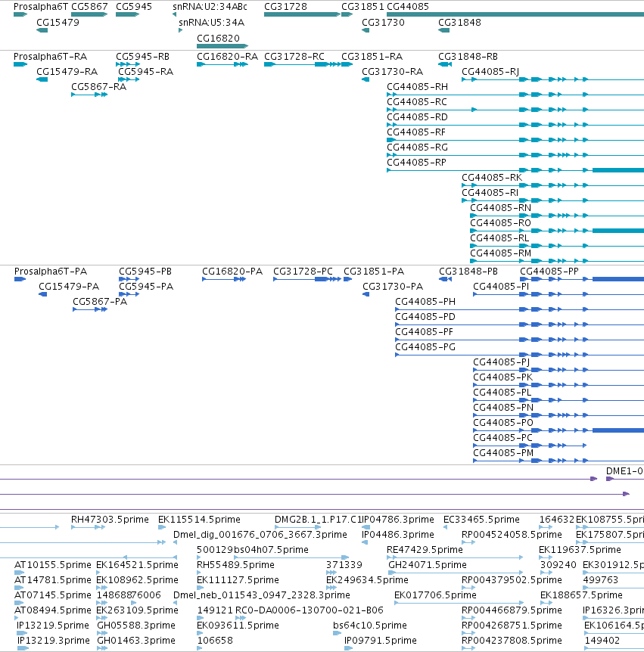Image resolution: width=644 pixels, height=652 pixels.
Task: Click the CG31848-RB transcript label
Action: tap(468, 57)
